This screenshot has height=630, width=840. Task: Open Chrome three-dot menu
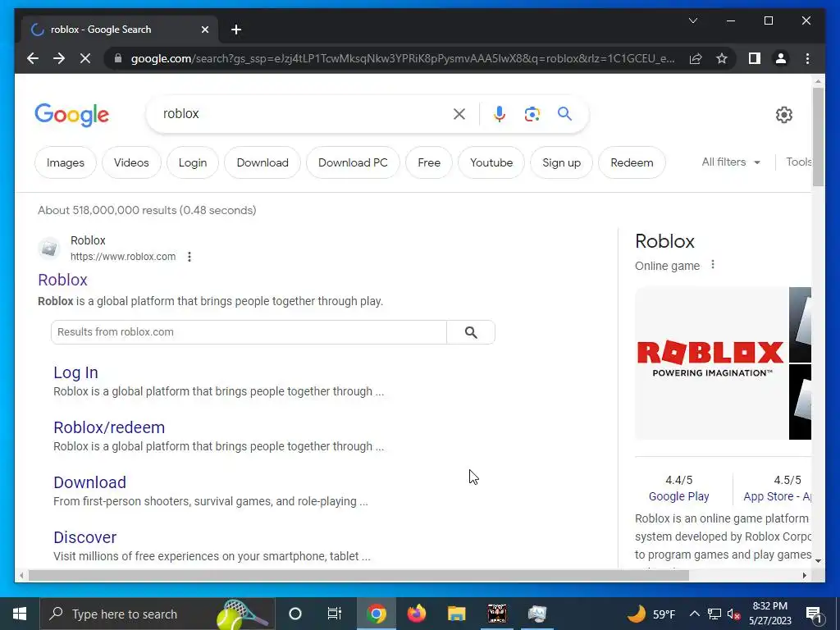click(x=807, y=58)
